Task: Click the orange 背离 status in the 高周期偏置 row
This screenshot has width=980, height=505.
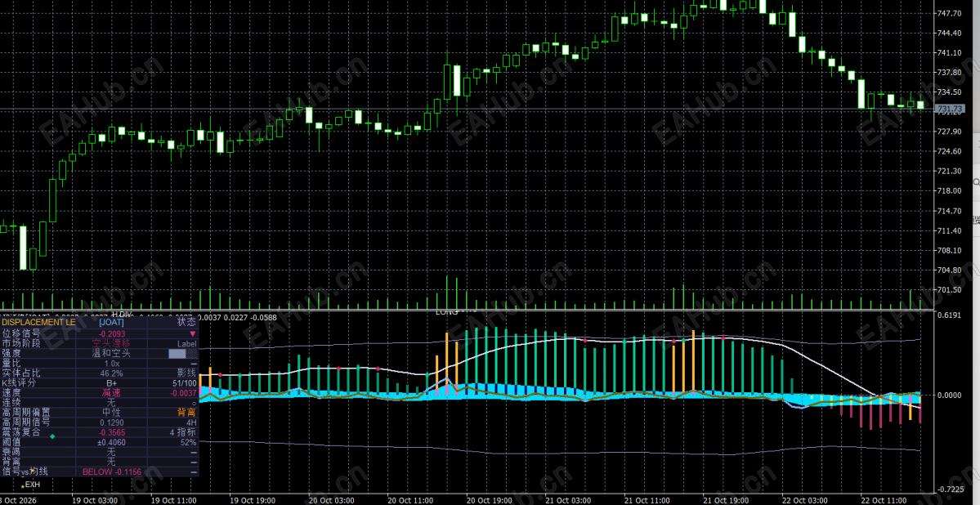Action: 187,413
